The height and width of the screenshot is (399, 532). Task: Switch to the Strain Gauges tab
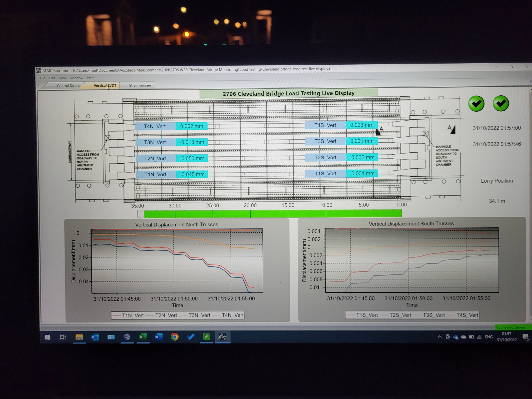tap(140, 85)
